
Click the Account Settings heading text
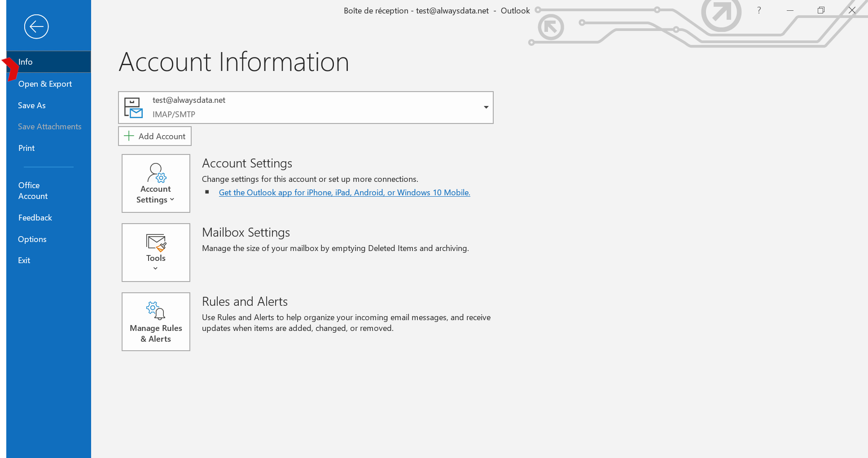(x=247, y=163)
